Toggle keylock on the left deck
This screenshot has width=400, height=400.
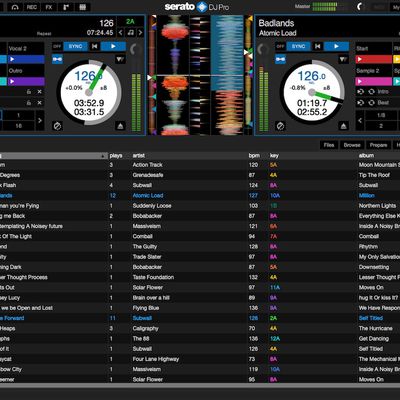(x=57, y=59)
